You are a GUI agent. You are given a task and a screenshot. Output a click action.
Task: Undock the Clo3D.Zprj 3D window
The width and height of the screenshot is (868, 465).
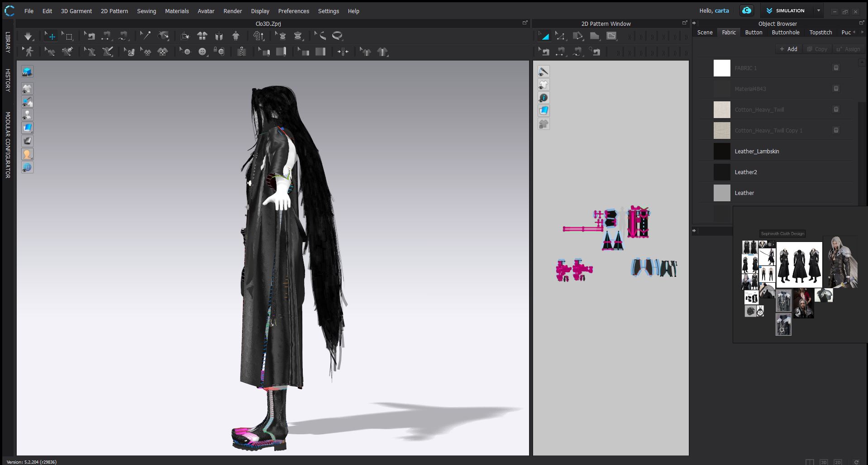pyautogui.click(x=525, y=23)
